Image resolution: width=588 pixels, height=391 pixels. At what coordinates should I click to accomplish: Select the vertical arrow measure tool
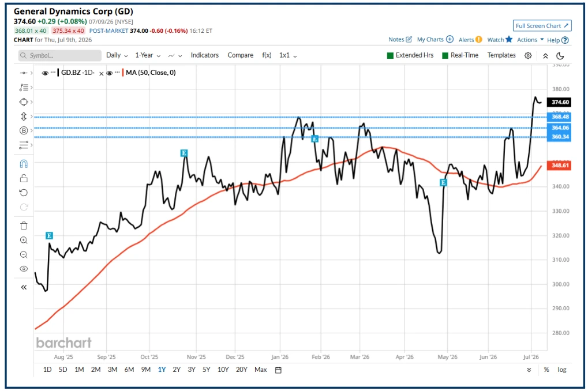[24, 116]
